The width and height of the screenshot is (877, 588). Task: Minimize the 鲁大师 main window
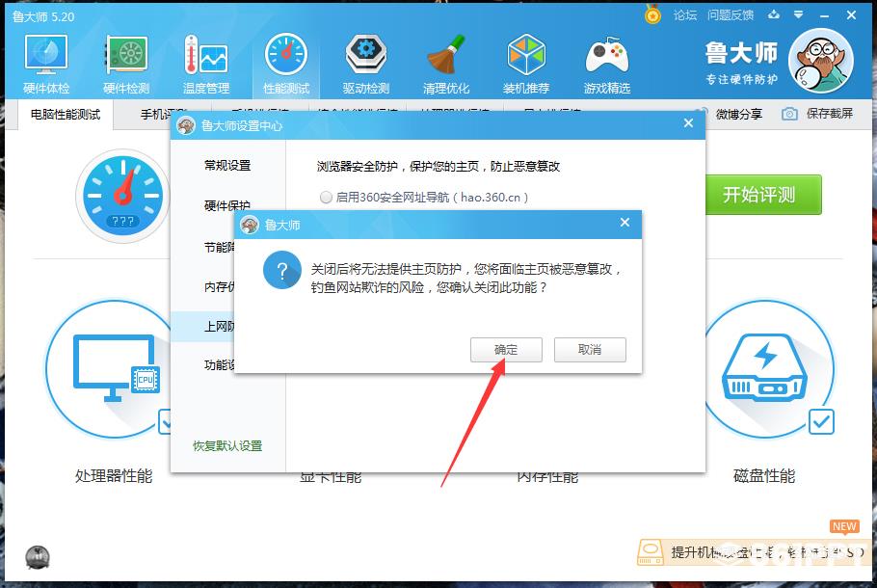pyautogui.click(x=824, y=15)
